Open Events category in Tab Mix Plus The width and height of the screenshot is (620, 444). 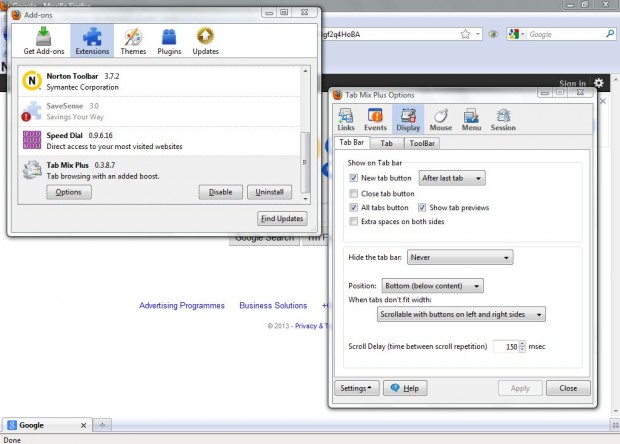pos(375,119)
